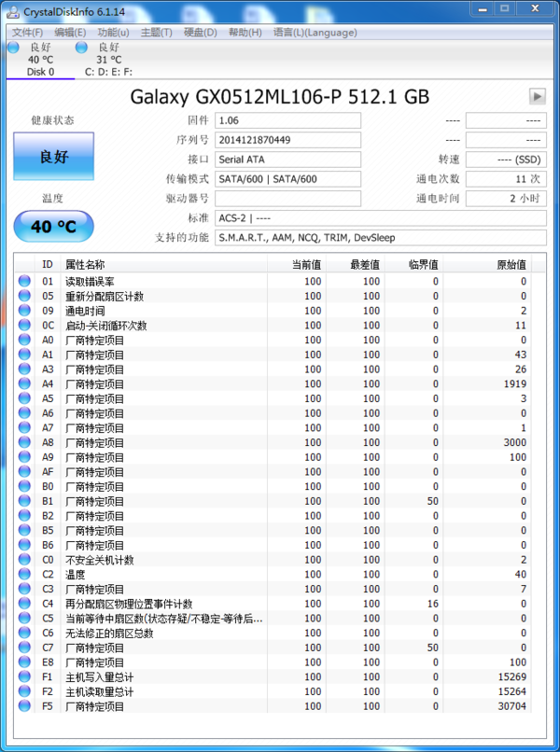Click status icon of row B1
The height and width of the screenshot is (752, 560).
coord(24,501)
